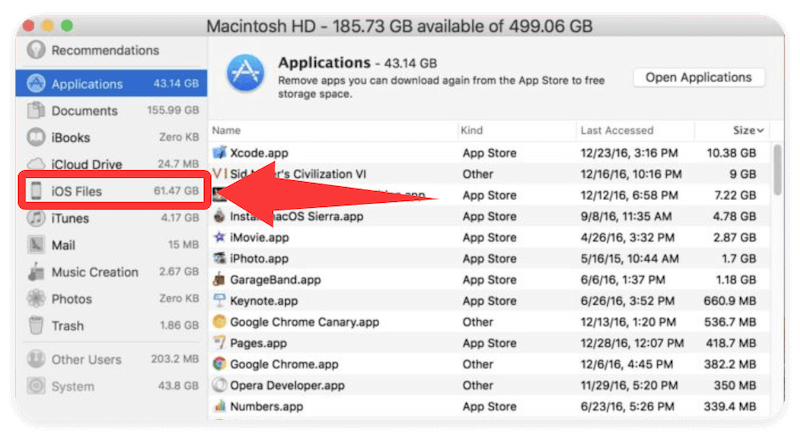This screenshot has height=435, width=800.
Task: Click the Opera Developer.app name
Action: 287,386
